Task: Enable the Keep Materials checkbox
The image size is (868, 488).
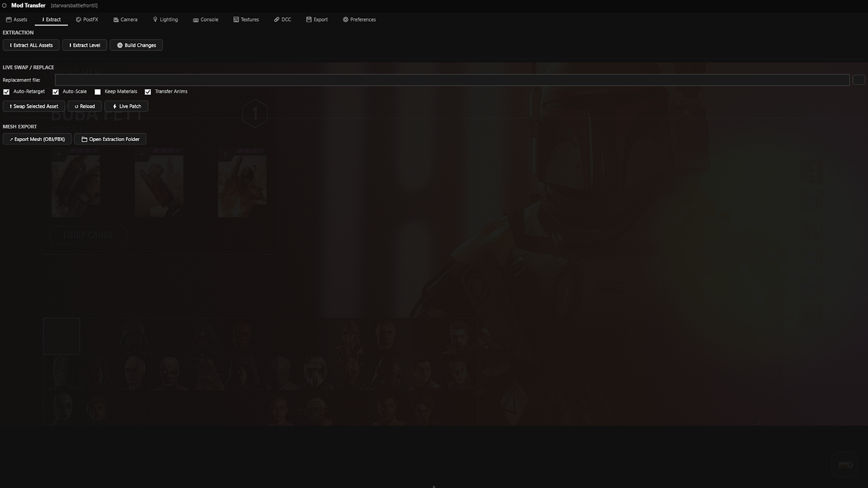Action: pyautogui.click(x=98, y=92)
